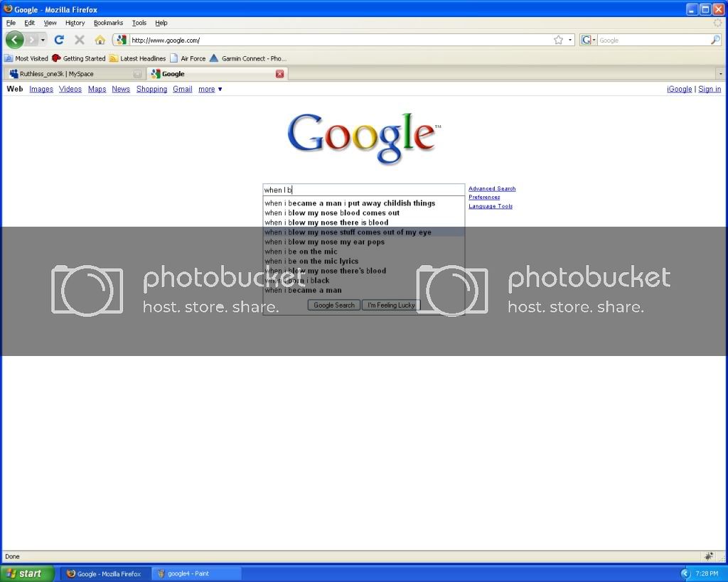The image size is (728, 582).
Task: Click the Google favicon in the address bar
Action: [121, 40]
